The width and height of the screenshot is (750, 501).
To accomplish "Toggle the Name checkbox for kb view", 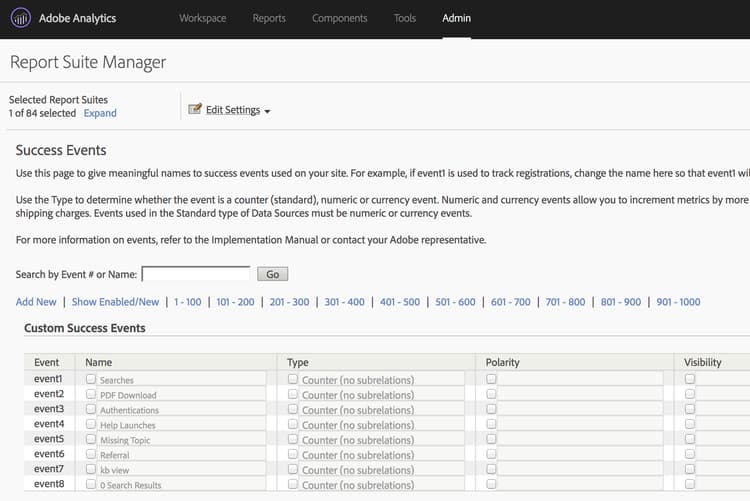I will pyautogui.click(x=91, y=469).
